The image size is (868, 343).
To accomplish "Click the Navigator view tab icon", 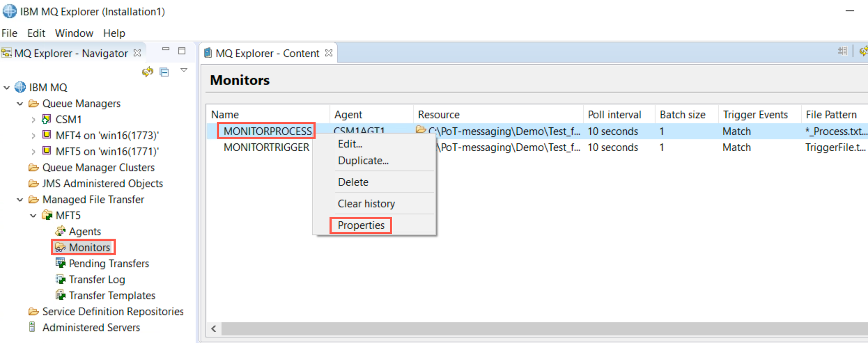I will [6, 53].
